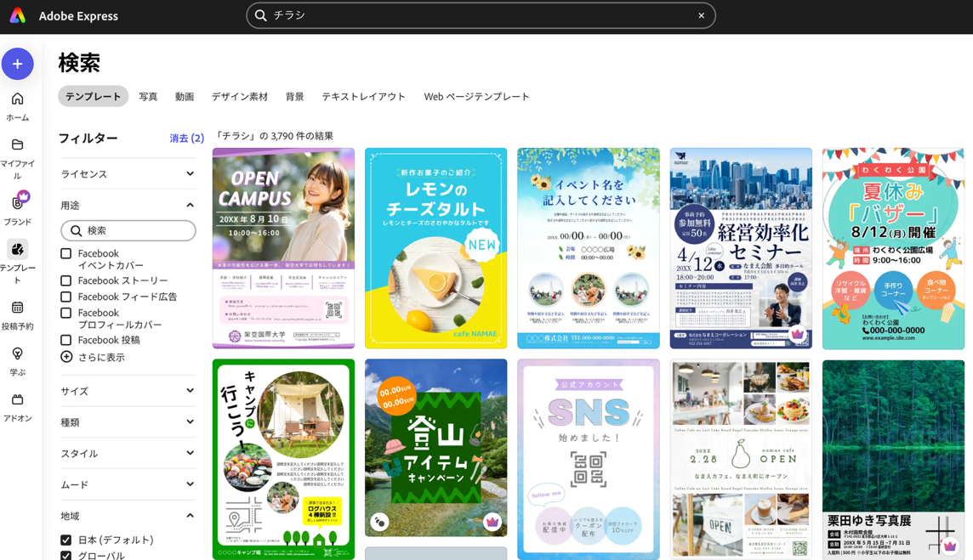Switch to the 写真 tab
Image resolution: width=973 pixels, height=560 pixels.
pyautogui.click(x=148, y=97)
